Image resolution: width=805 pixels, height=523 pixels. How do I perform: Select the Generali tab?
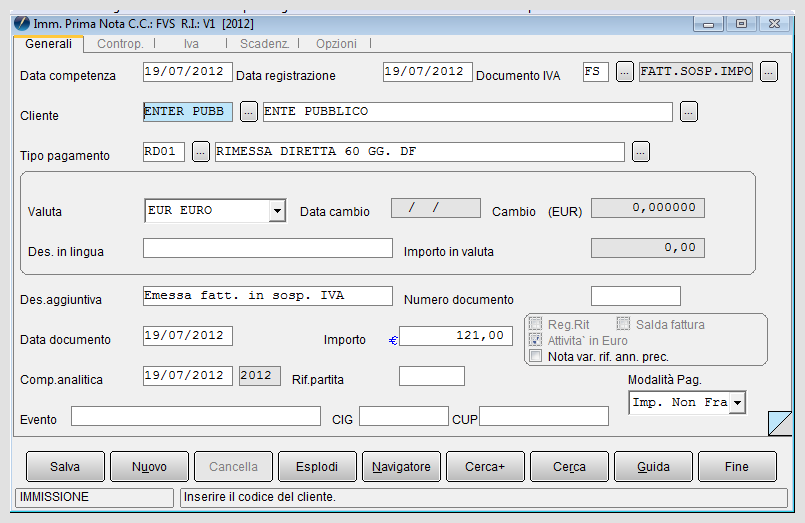click(x=48, y=44)
